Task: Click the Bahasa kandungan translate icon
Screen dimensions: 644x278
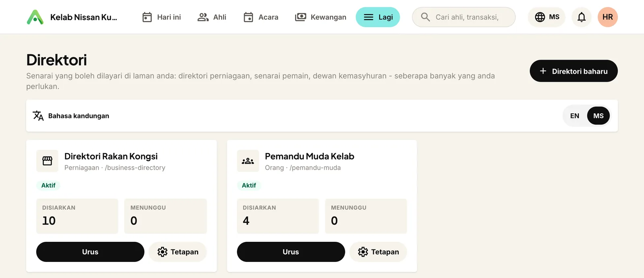Action: [38, 116]
